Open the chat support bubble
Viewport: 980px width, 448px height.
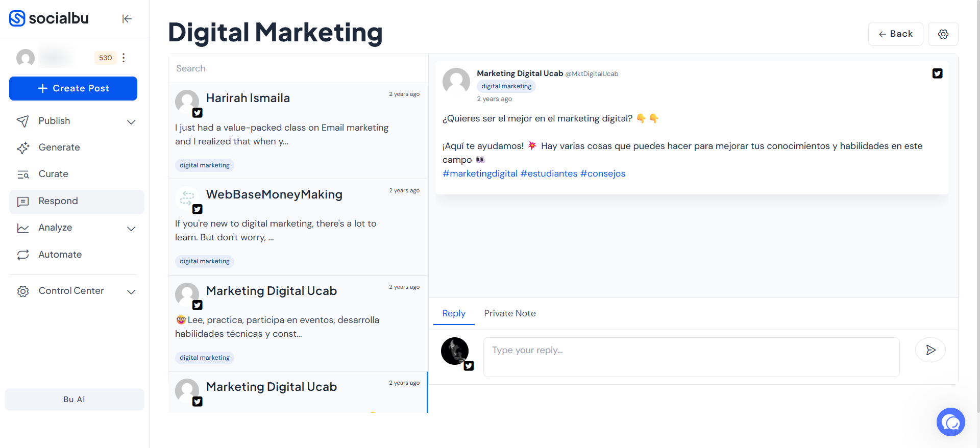[x=950, y=422]
